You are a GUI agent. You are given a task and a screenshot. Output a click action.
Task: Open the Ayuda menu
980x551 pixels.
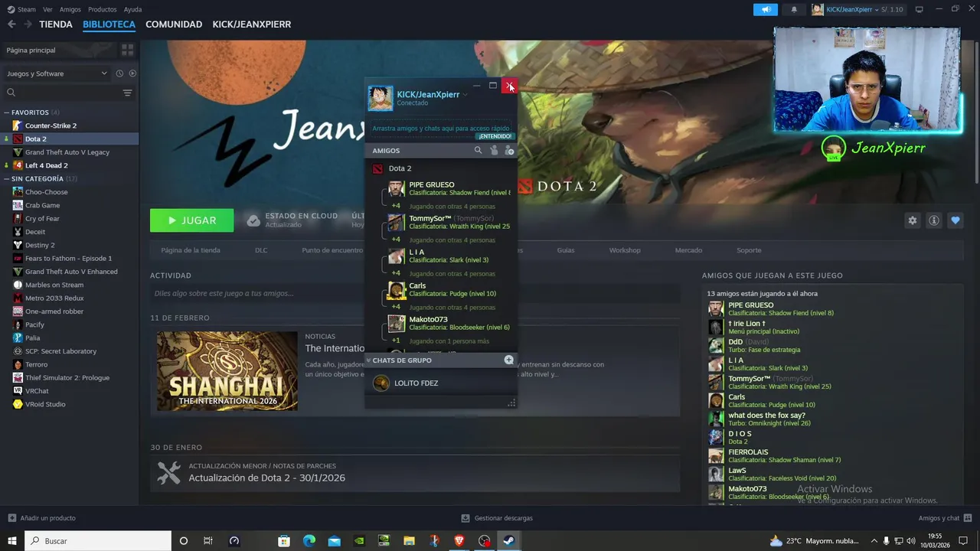pos(132,9)
